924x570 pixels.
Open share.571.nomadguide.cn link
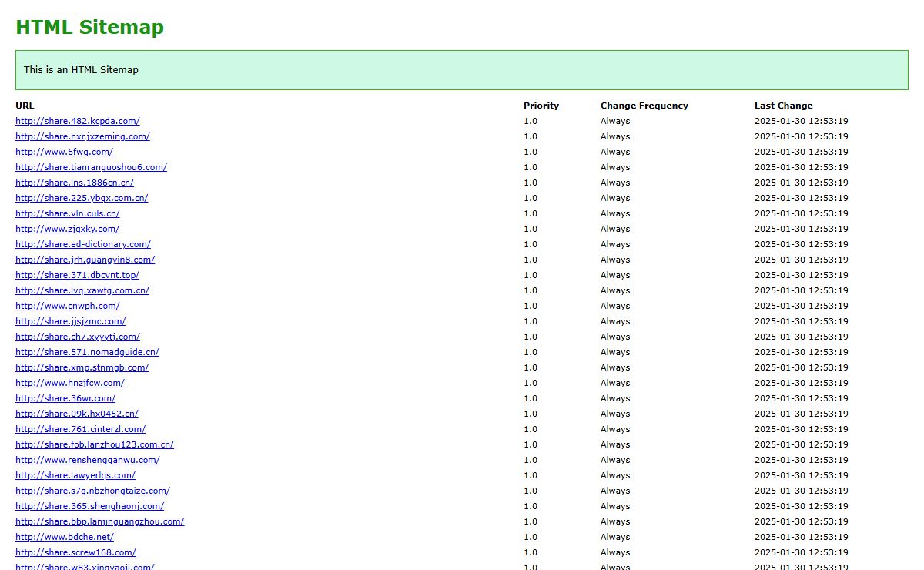click(x=87, y=352)
